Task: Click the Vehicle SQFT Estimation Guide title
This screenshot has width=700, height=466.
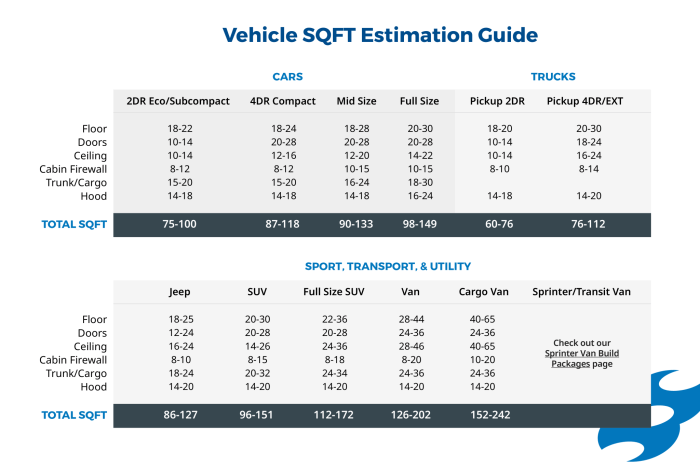Action: pos(380,35)
